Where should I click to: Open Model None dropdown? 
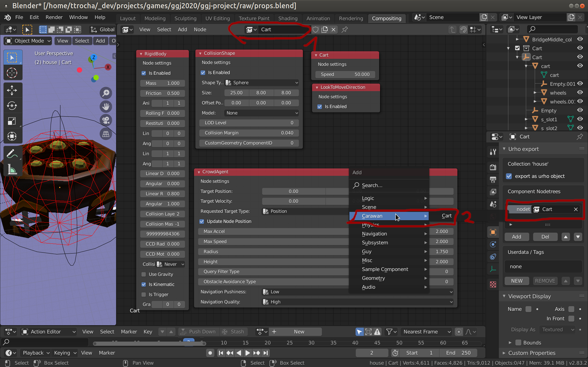262,113
